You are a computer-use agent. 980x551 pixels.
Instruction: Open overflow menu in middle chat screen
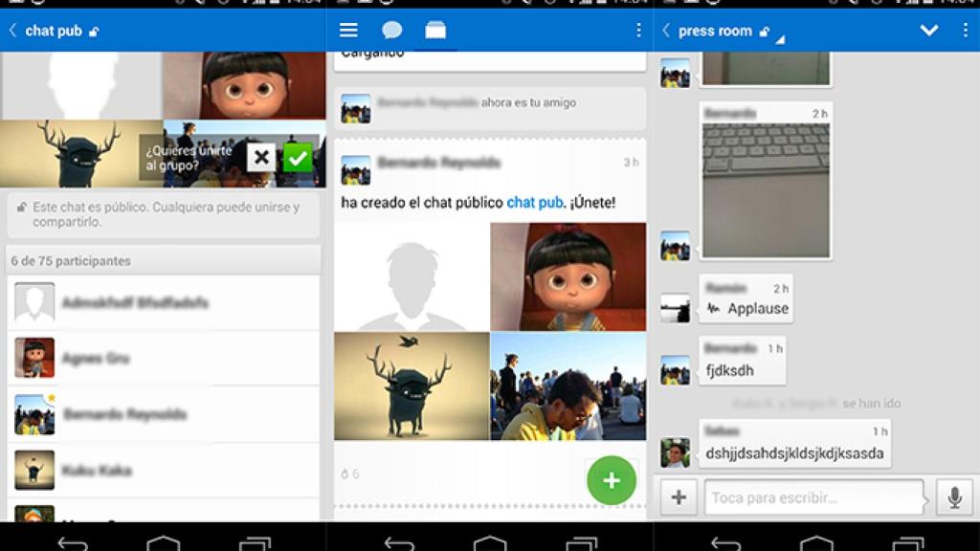point(639,30)
